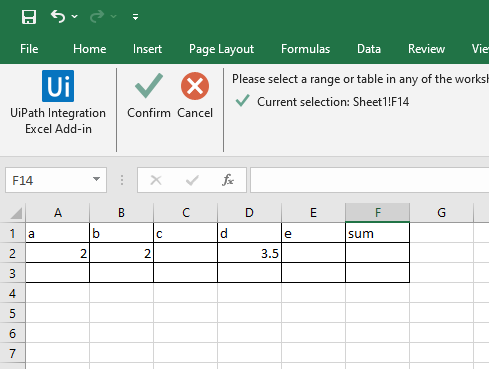489x369 pixels.
Task: Open the File tab
Action: point(29,49)
